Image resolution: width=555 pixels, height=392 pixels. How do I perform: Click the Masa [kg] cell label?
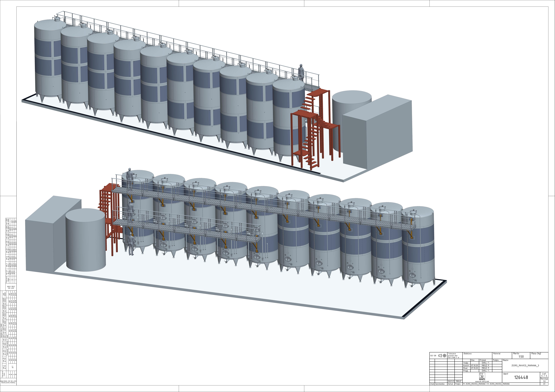536,354
